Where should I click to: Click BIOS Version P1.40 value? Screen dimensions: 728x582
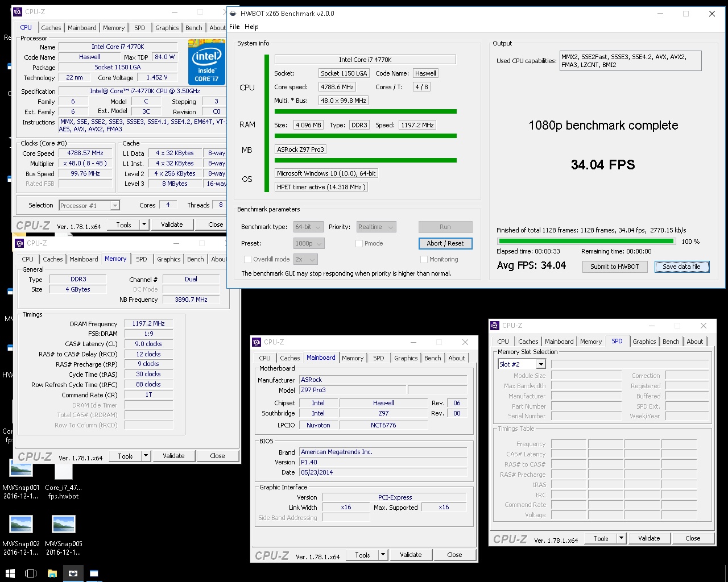pos(383,462)
